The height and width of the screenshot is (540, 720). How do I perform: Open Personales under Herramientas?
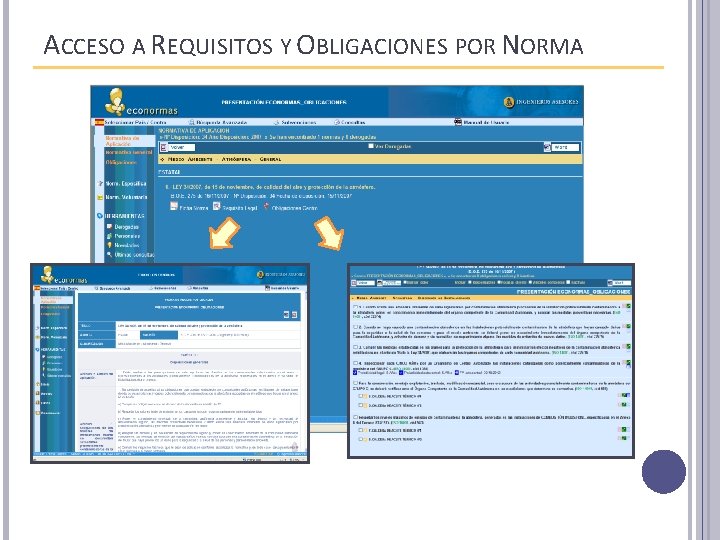127,236
